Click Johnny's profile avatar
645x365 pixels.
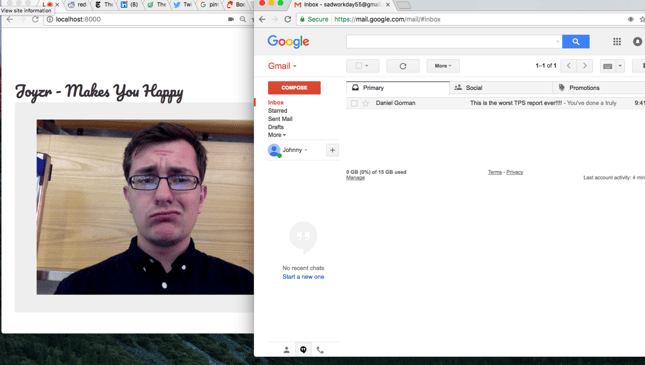pos(274,150)
